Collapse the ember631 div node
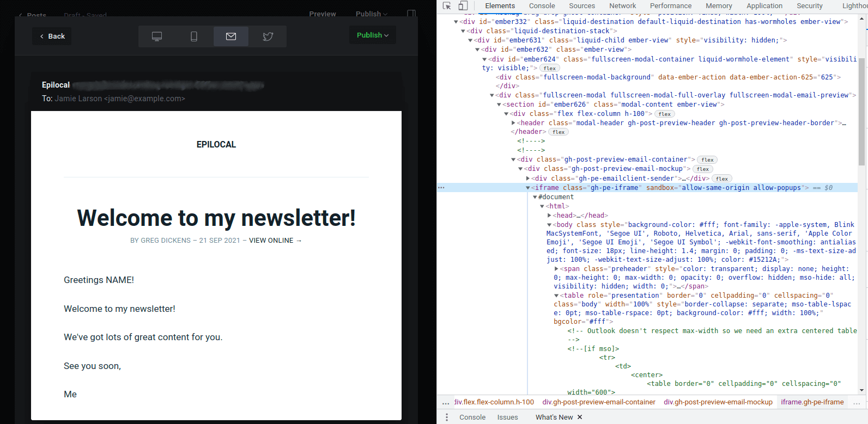Screen dimensions: 868x424 470,41
